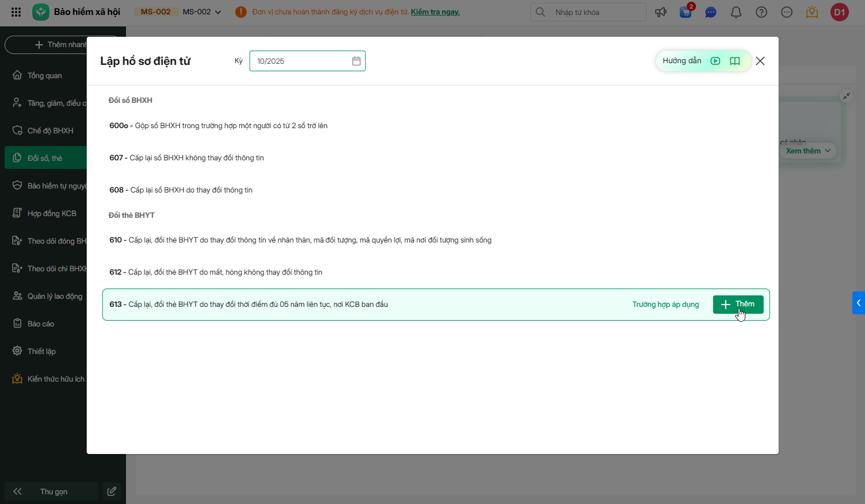Open Quản lý lao động menu
865x504 pixels.
click(x=46, y=297)
